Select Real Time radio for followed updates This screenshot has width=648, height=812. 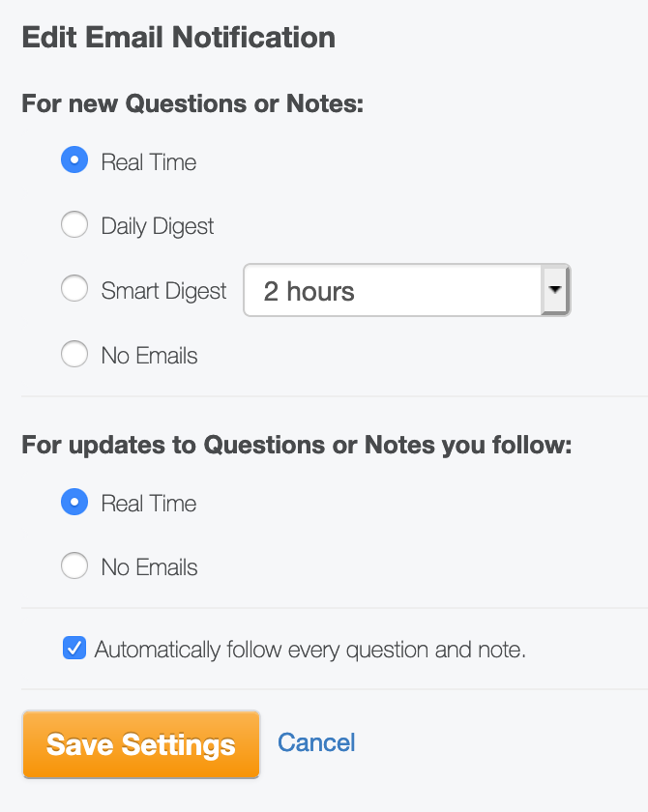pos(74,503)
